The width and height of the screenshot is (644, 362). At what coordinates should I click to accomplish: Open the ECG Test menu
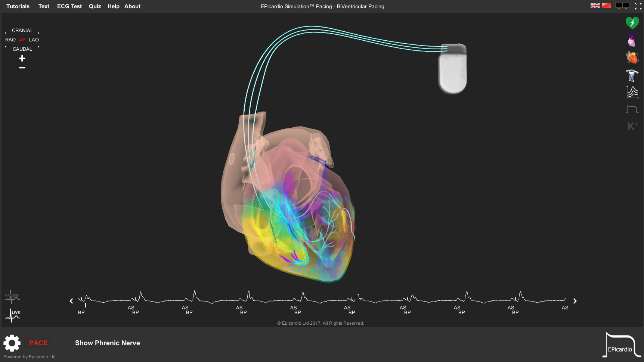click(69, 6)
